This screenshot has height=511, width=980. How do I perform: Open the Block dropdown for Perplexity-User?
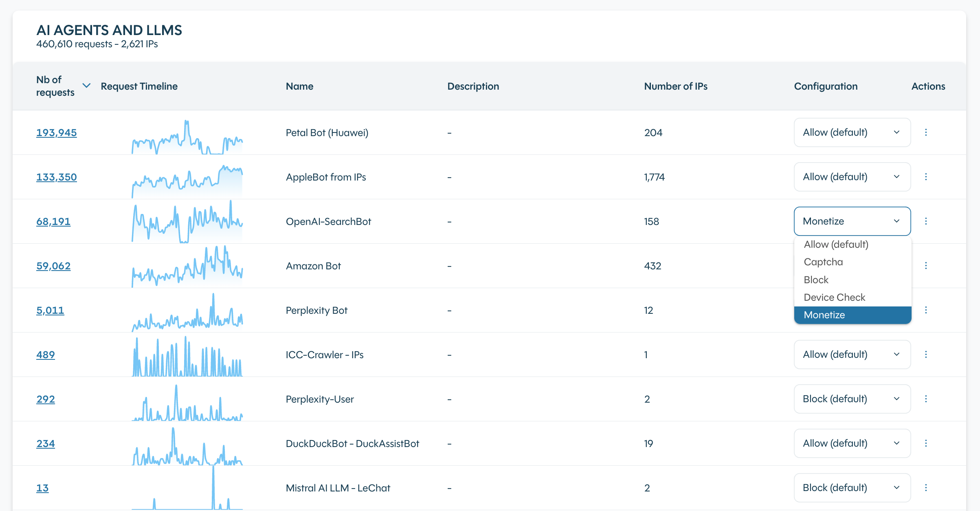click(x=852, y=399)
